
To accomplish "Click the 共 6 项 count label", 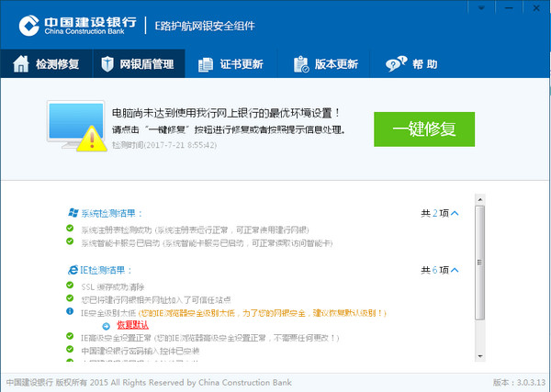I will click(435, 270).
